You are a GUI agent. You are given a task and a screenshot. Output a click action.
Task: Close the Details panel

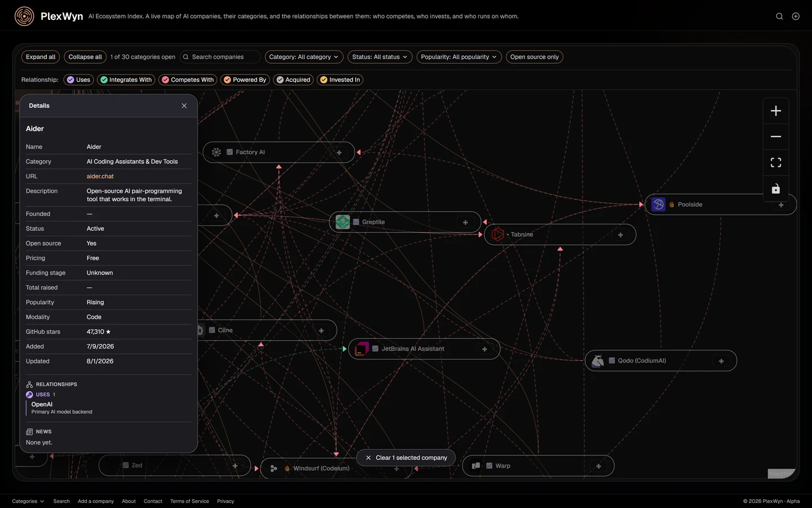click(x=184, y=106)
